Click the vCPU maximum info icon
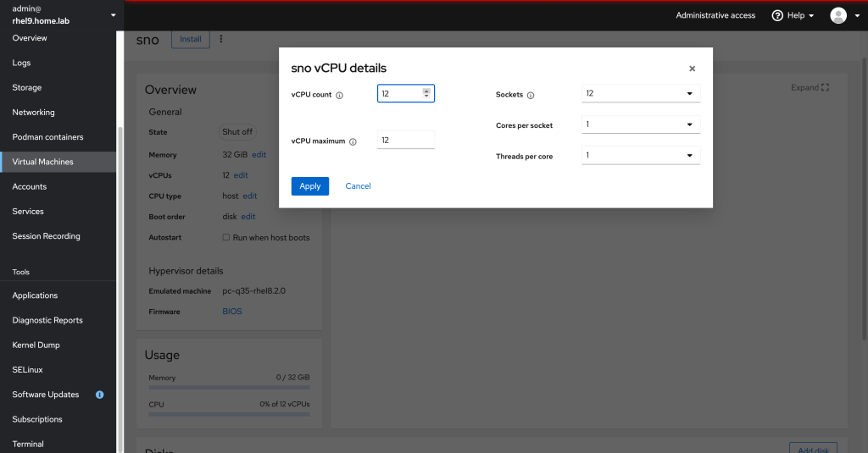This screenshot has height=453, width=868. pos(353,142)
